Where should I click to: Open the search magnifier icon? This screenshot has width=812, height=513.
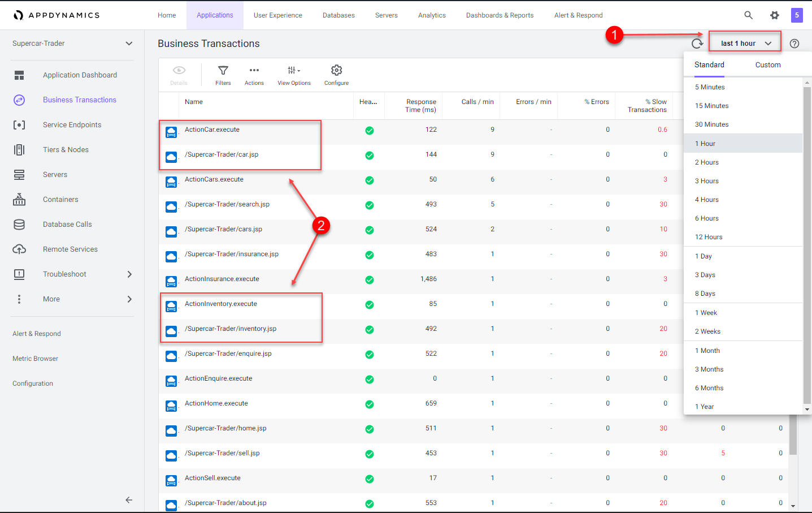tap(748, 15)
